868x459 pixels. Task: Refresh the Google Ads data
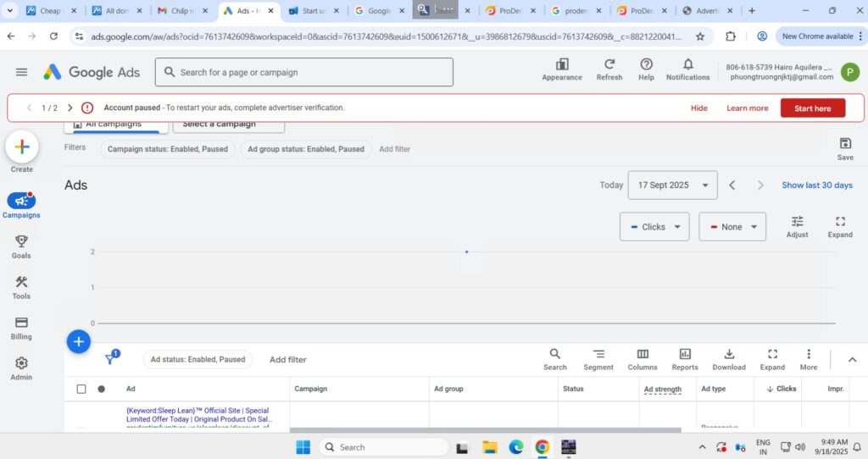tap(609, 70)
